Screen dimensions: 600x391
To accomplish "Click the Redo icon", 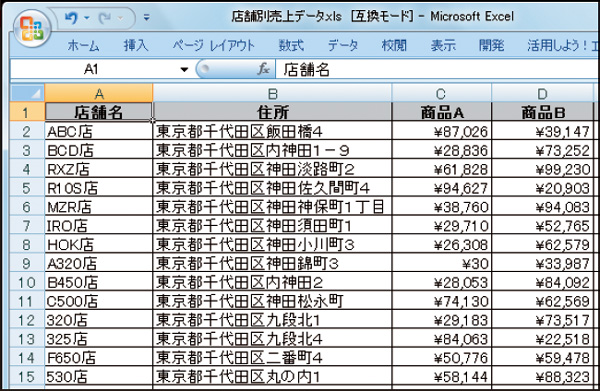I will click(104, 18).
